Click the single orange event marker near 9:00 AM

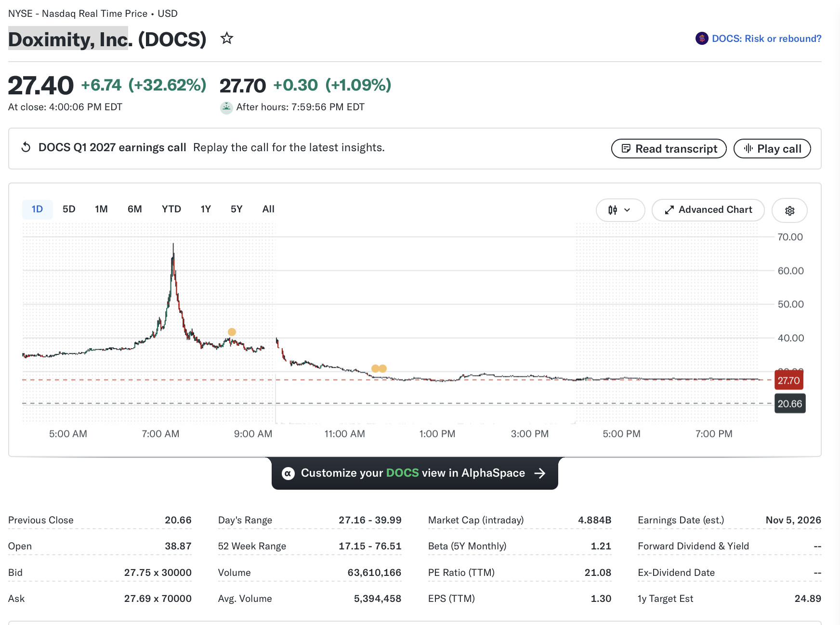[232, 332]
